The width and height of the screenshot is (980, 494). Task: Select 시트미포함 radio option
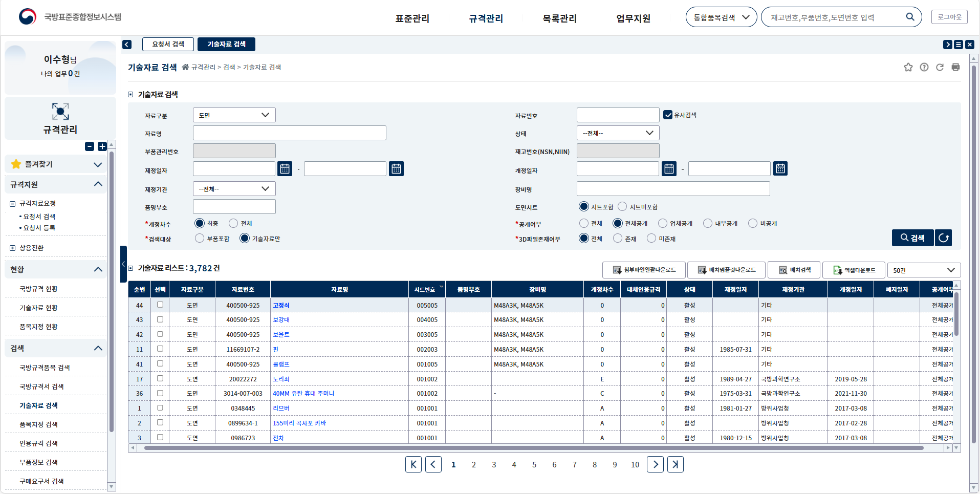[622, 206]
